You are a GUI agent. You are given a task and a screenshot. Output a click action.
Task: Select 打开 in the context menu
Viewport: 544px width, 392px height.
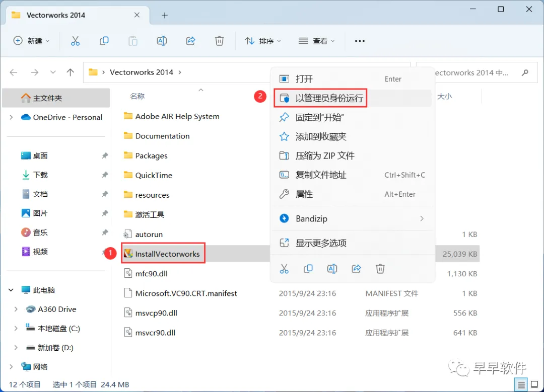(353, 79)
